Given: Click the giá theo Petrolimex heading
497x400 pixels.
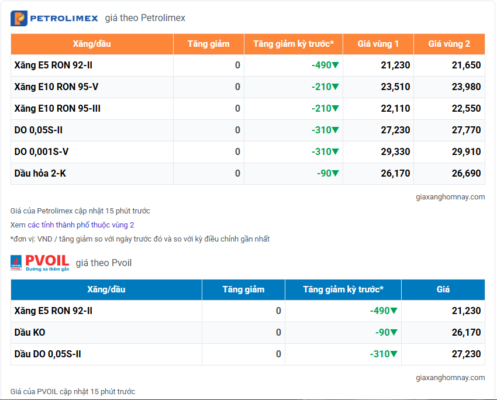Looking at the screenshot, I should point(145,18).
